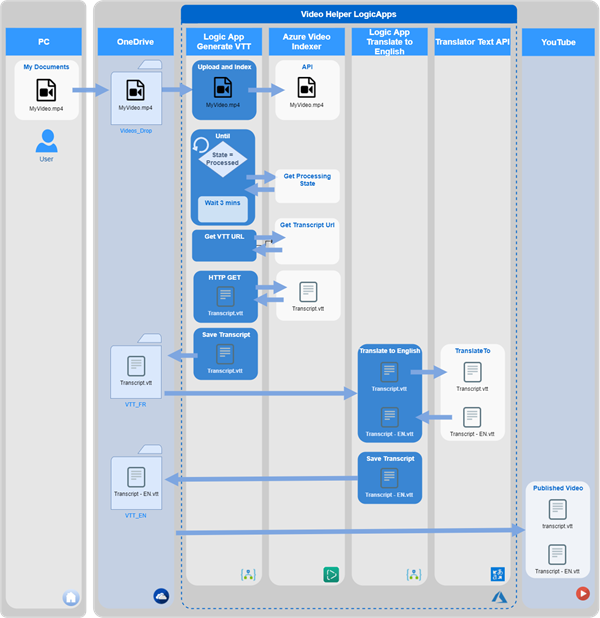The height and width of the screenshot is (618, 600).
Task: Click the Until loop refresh icon
Action: (200, 145)
